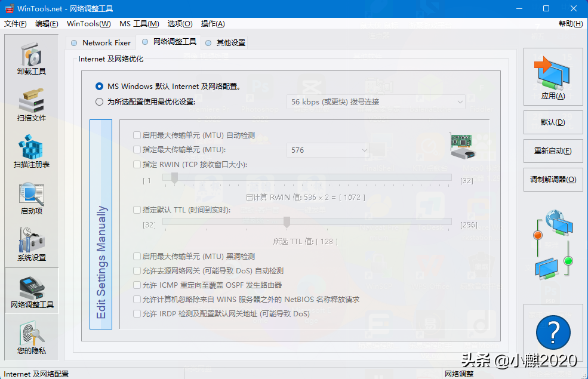Check NetBIOS 名称释放请求 option
The image size is (588, 379).
point(247,300)
